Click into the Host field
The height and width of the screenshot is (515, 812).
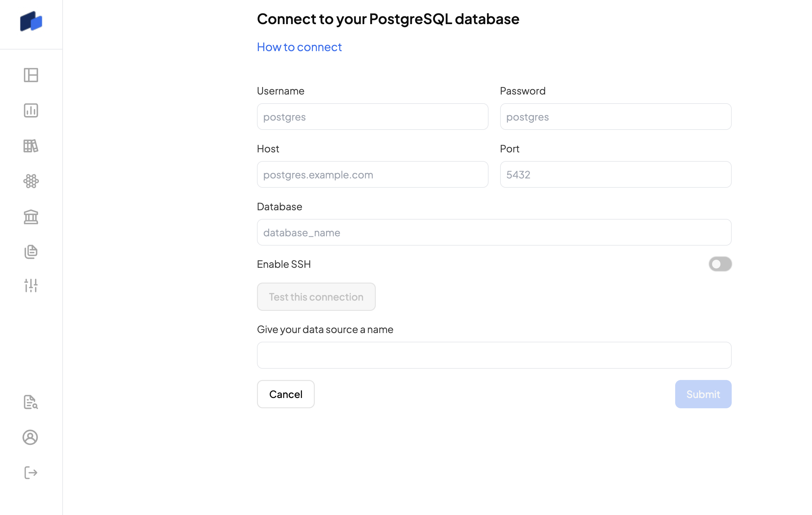[372, 175]
